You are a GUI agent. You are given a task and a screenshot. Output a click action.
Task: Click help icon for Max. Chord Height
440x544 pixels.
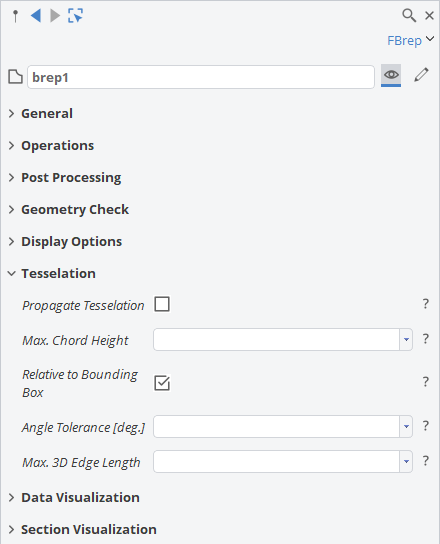[426, 339]
